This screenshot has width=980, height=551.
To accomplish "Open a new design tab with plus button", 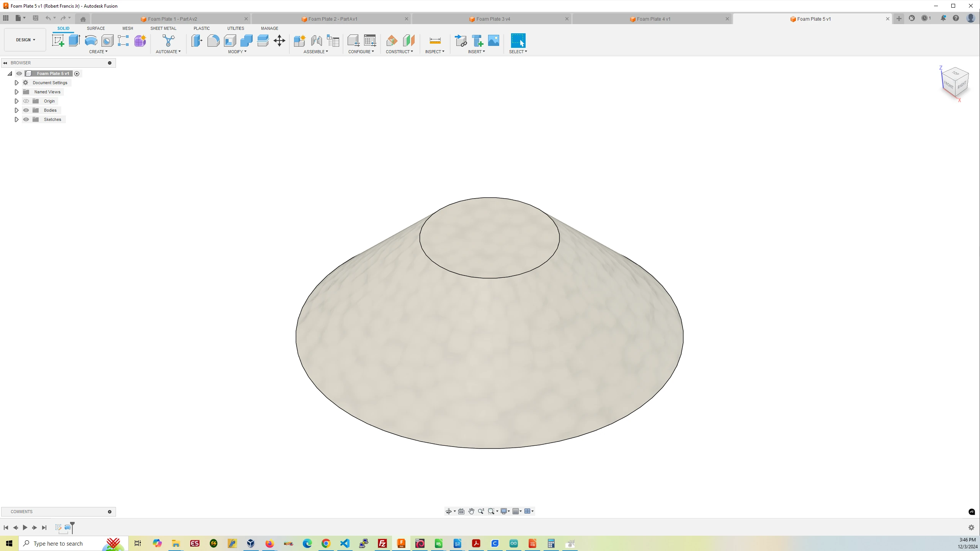I will [x=899, y=19].
